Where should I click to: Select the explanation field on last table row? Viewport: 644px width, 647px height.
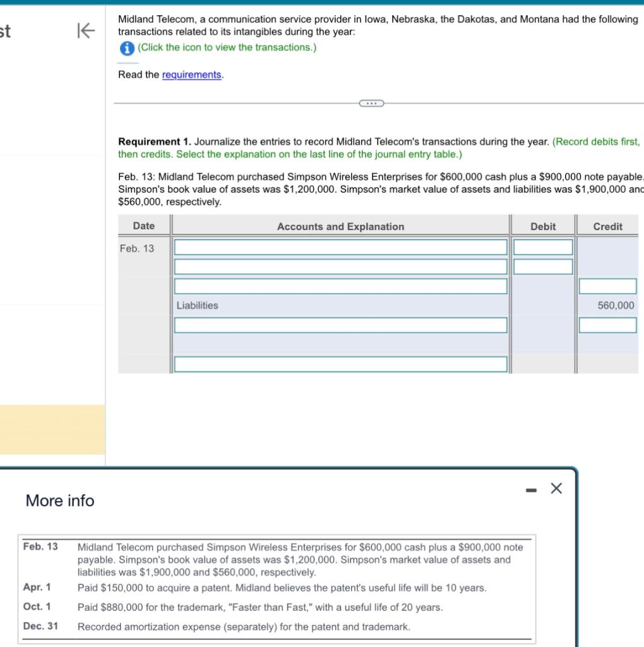click(x=340, y=364)
